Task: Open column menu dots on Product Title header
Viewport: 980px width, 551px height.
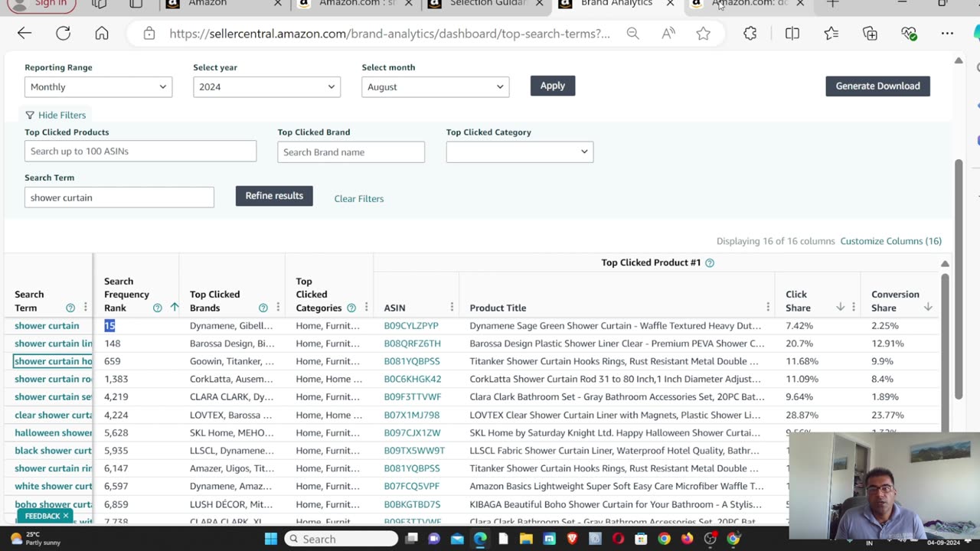Action: (x=768, y=308)
